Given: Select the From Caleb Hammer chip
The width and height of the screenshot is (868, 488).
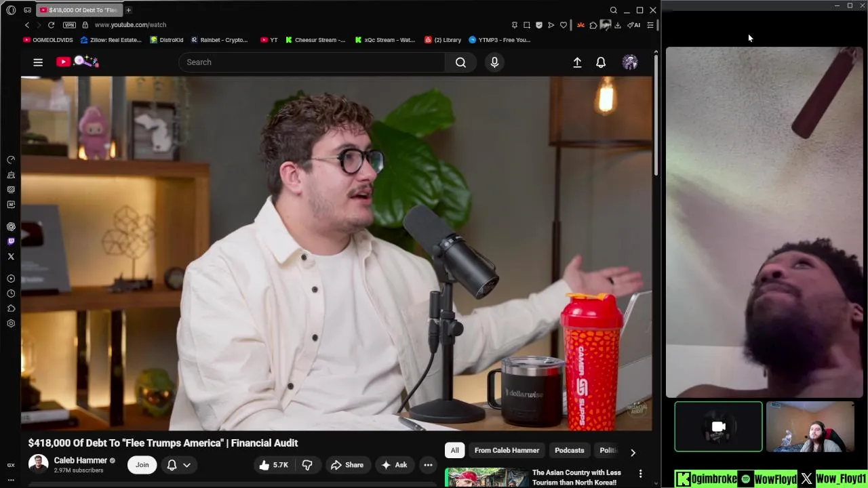Looking at the screenshot, I should (x=507, y=450).
